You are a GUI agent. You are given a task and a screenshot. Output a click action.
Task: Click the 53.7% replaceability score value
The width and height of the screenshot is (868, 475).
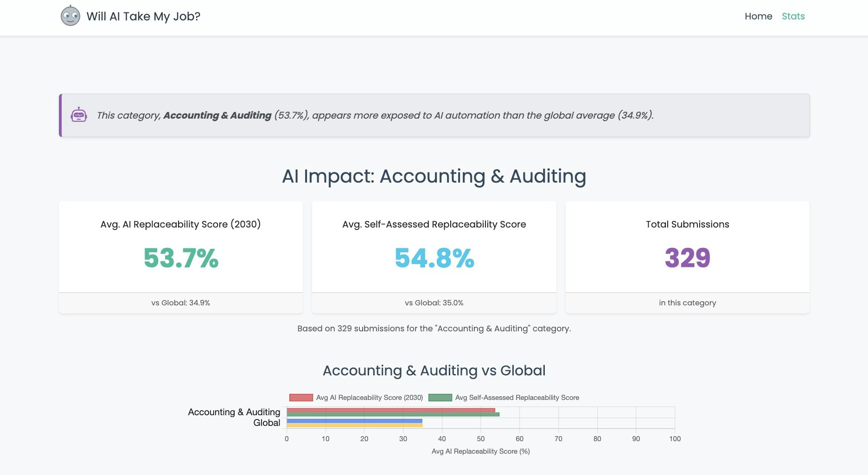tap(181, 258)
